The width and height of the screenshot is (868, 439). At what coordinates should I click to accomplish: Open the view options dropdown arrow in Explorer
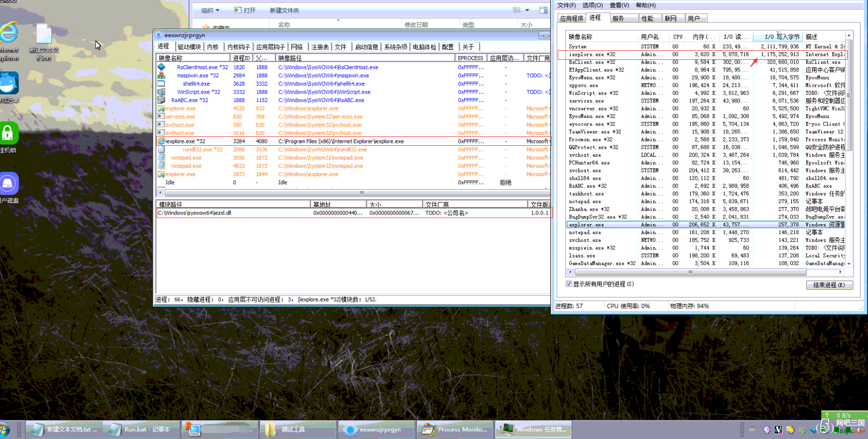tap(527, 10)
